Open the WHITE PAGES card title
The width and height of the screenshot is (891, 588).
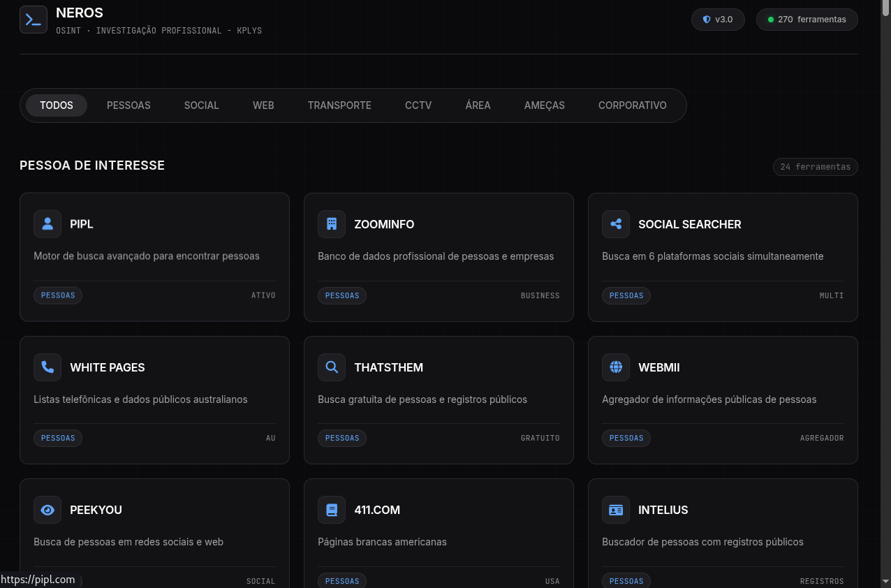108,367
